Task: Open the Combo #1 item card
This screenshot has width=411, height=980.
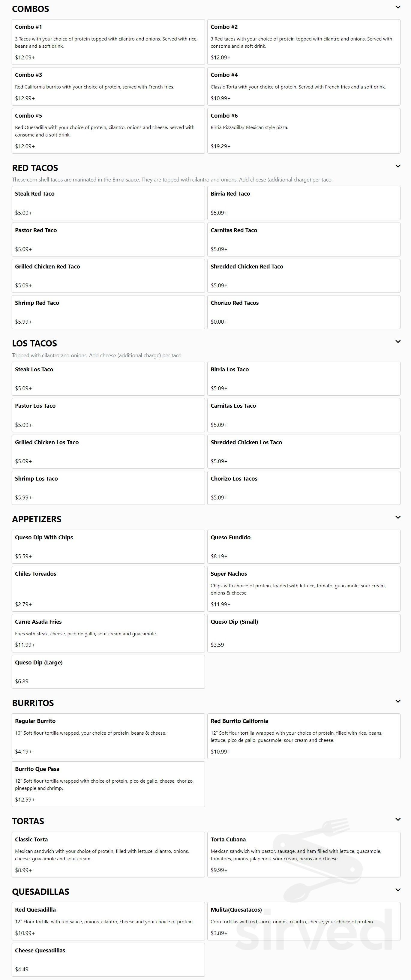Action: click(x=108, y=42)
